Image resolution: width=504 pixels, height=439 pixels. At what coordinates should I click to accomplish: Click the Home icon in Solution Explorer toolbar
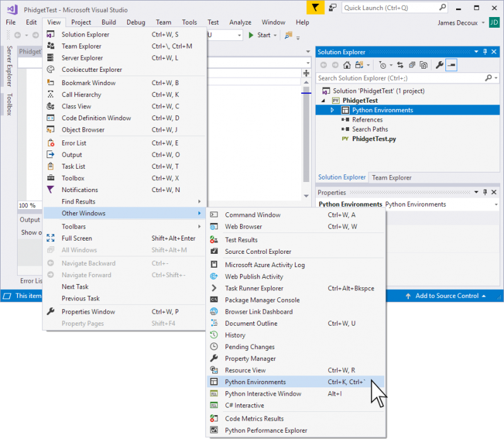347,65
